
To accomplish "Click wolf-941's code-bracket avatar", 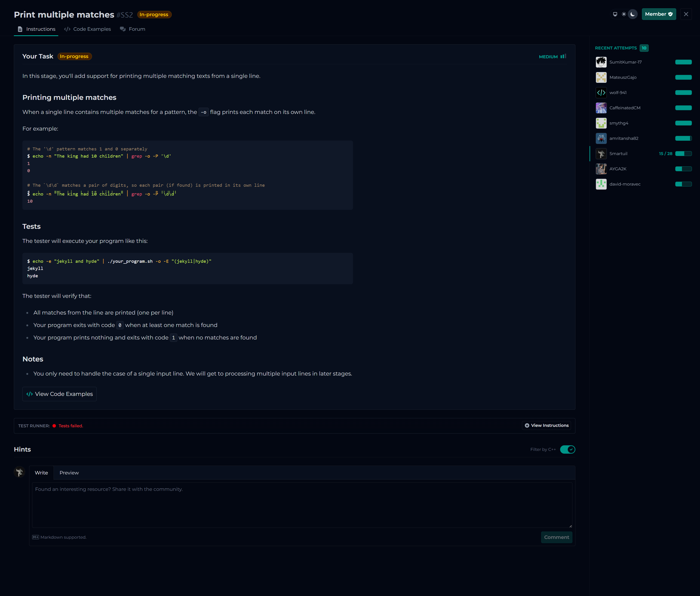I will pyautogui.click(x=601, y=92).
